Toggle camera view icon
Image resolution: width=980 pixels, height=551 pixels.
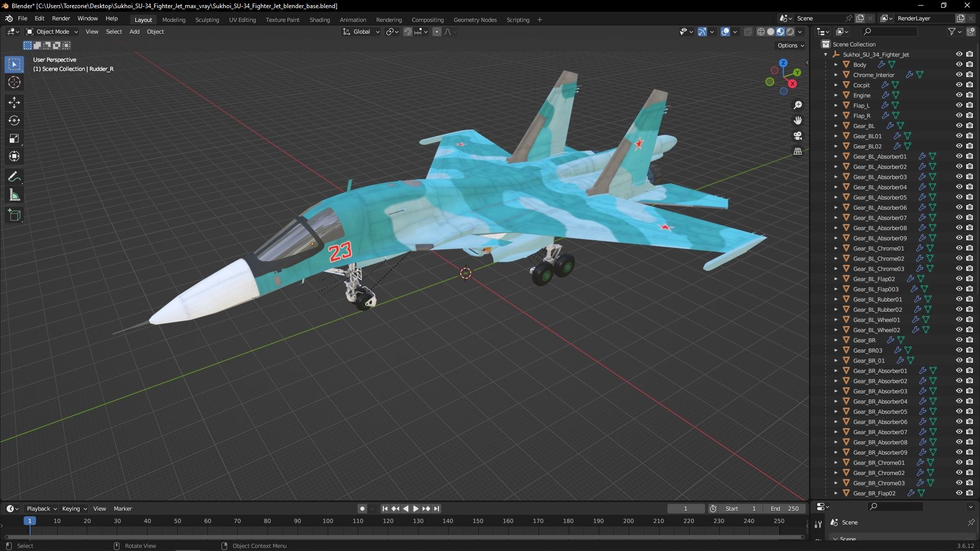[x=798, y=136]
